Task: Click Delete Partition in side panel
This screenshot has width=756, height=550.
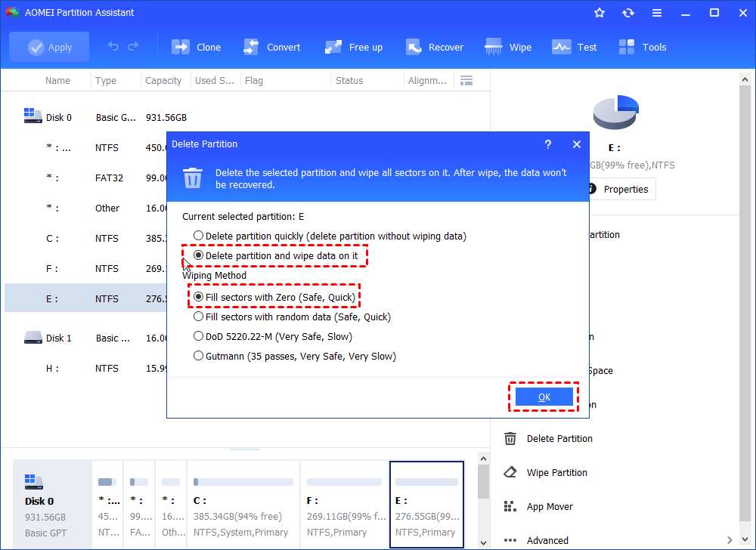Action: pyautogui.click(x=559, y=438)
